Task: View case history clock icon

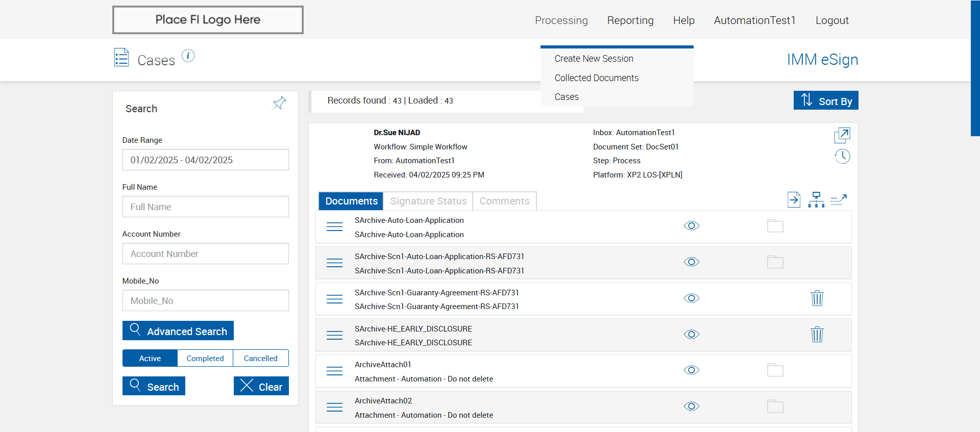Action: point(842,156)
